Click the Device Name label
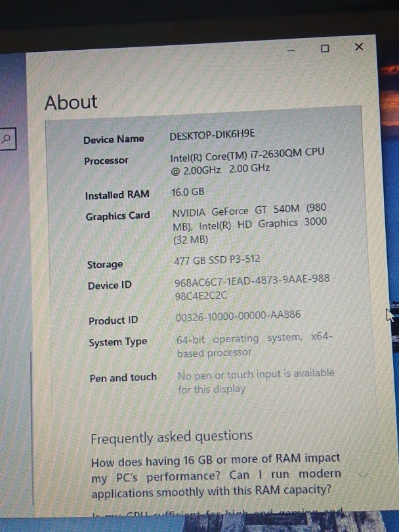Viewport: 399px width, 532px height. [x=114, y=139]
